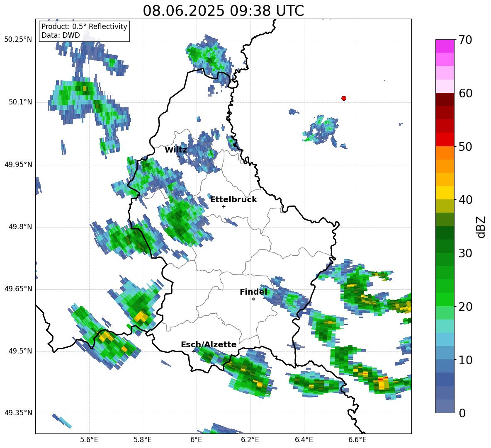This screenshot has height=448, width=491.
Task: Select the Wiltz city label
Action: tap(176, 150)
